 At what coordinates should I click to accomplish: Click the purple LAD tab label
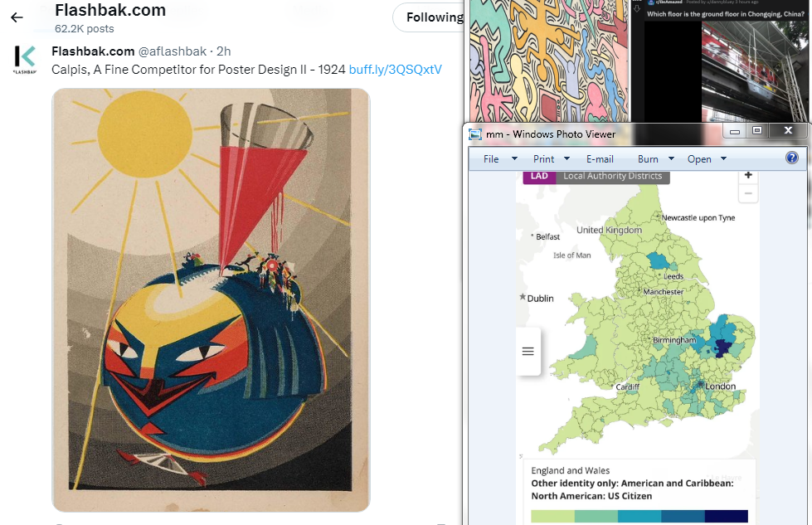click(539, 176)
